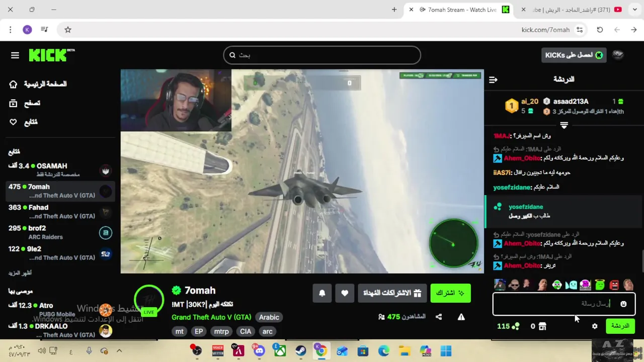Screen dimensions: 644x362
Task: Focus the Kick search field (بحث)
Action: click(x=322, y=55)
